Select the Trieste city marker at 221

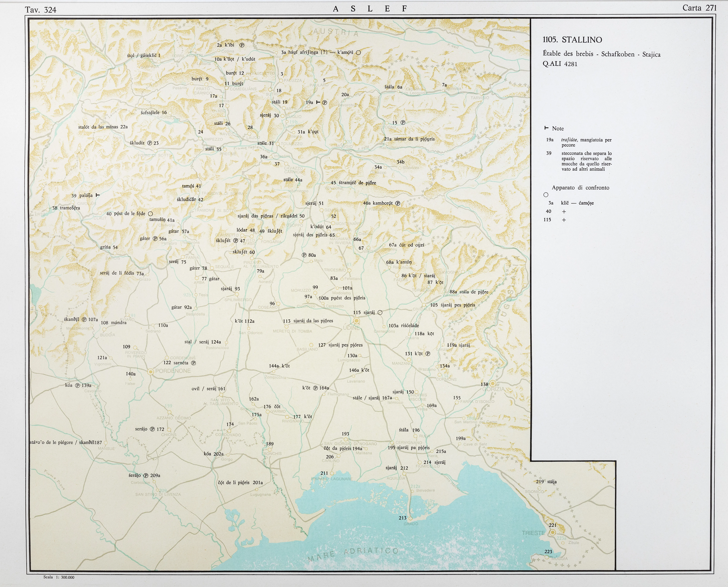click(x=553, y=532)
